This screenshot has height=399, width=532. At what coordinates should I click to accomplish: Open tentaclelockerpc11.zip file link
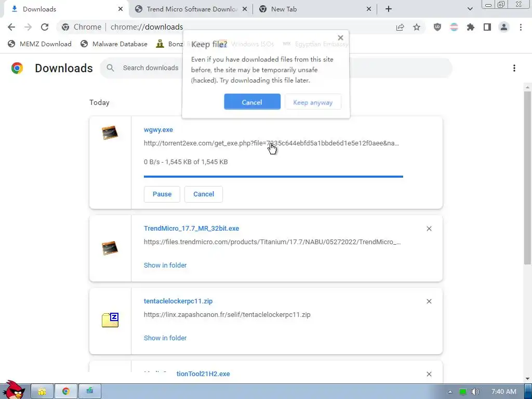click(178, 301)
